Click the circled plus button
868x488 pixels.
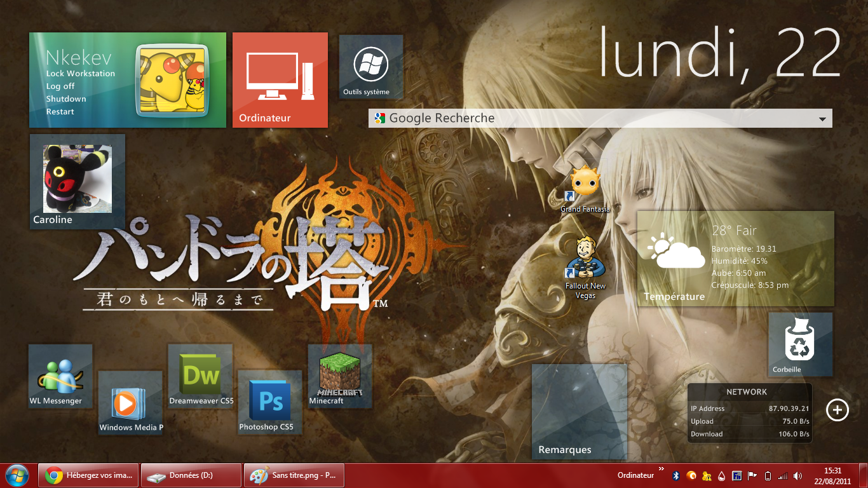[x=837, y=410]
